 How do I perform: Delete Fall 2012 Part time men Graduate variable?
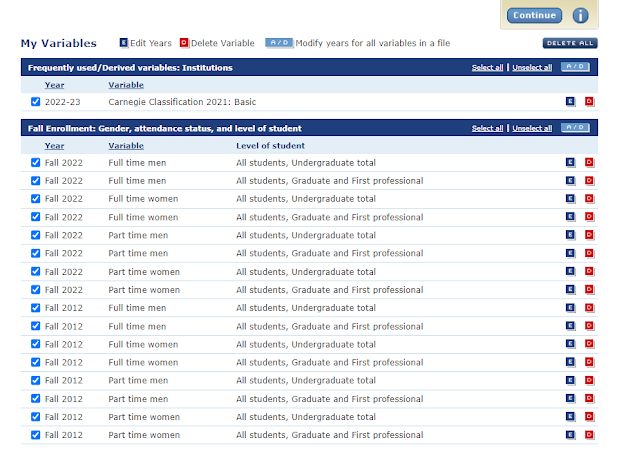589,399
